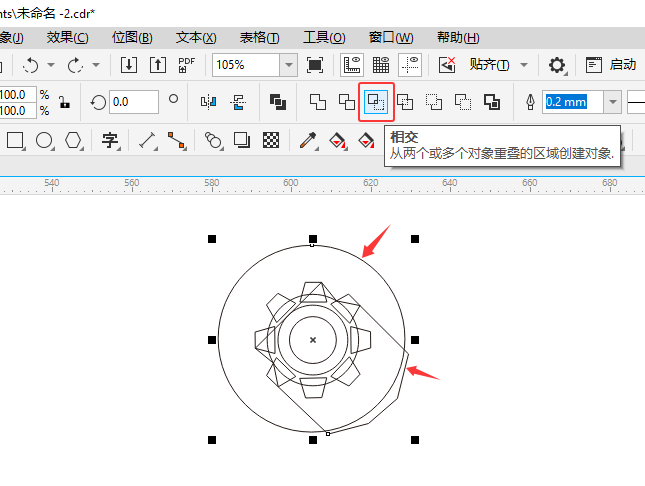The height and width of the screenshot is (486, 645).
Task: Click the Publish to PDF icon
Action: click(x=186, y=65)
